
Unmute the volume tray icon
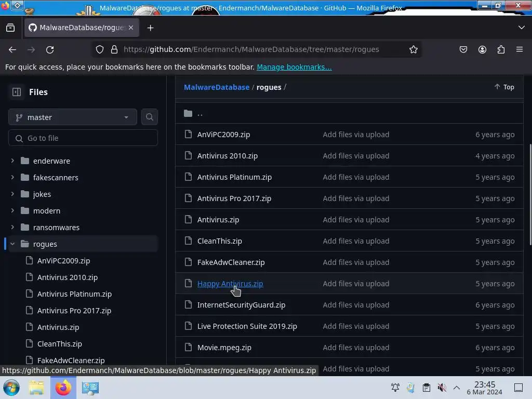click(442, 388)
